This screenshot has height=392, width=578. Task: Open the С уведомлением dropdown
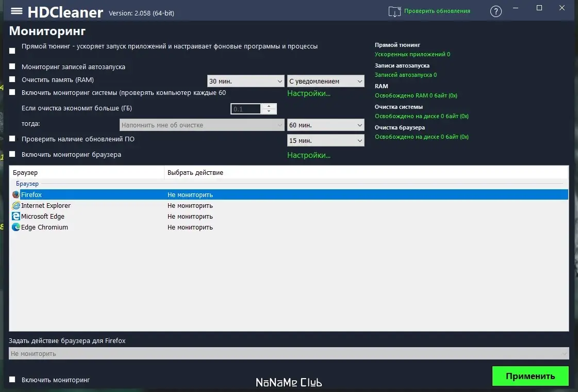325,81
